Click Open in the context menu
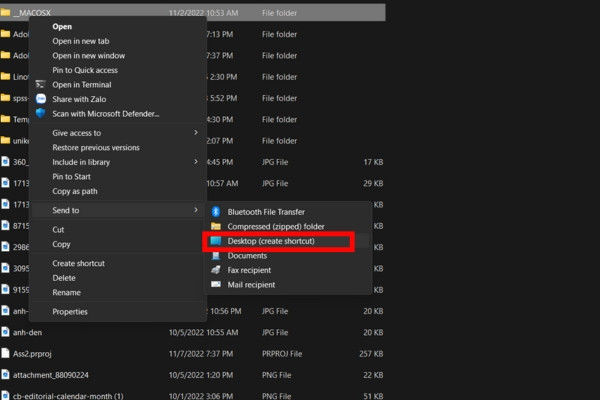Image resolution: width=600 pixels, height=400 pixels. point(62,26)
